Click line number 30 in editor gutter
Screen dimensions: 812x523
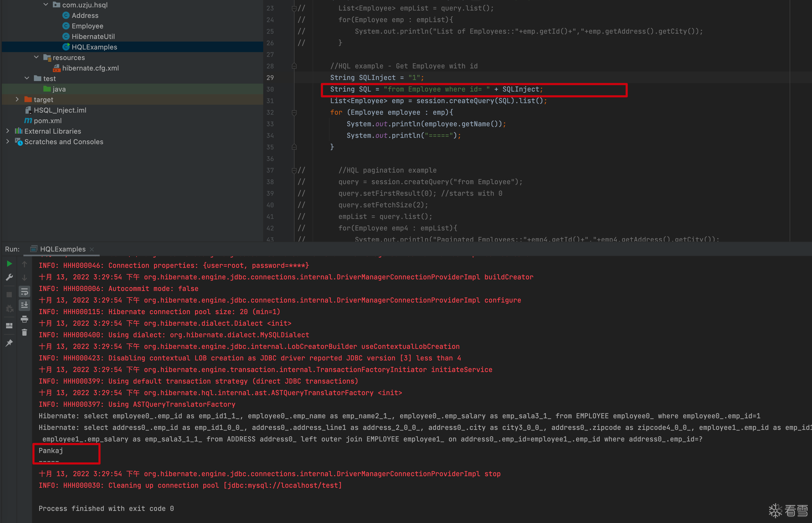(270, 89)
